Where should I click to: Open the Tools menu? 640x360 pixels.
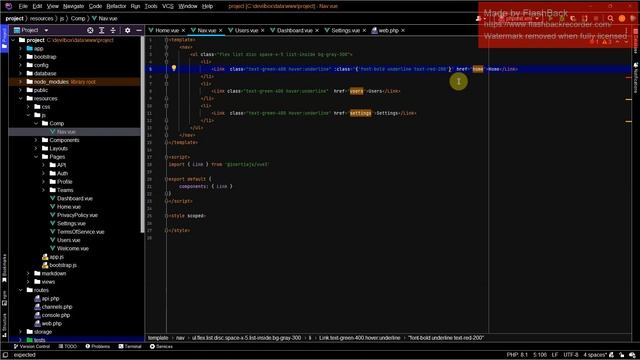tap(151, 6)
